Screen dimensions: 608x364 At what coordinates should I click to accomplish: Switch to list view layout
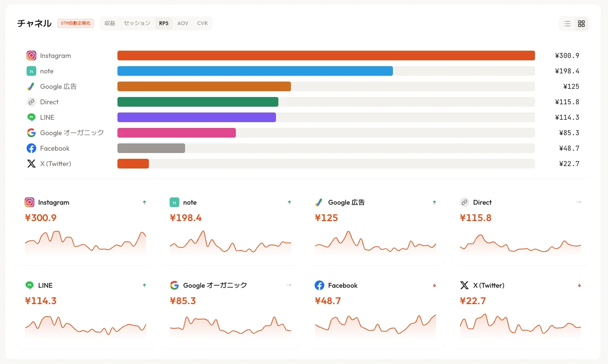pyautogui.click(x=567, y=24)
